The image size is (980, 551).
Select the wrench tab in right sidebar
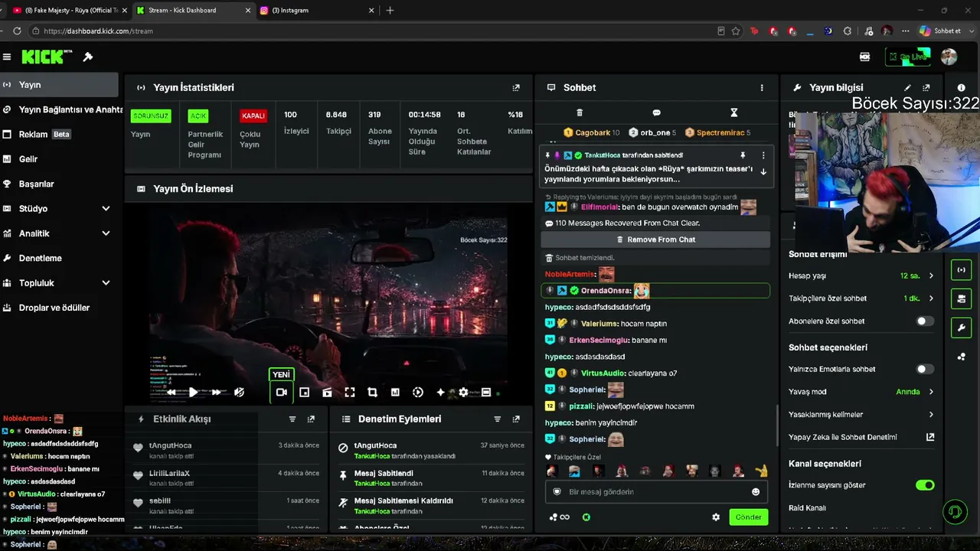point(962,328)
